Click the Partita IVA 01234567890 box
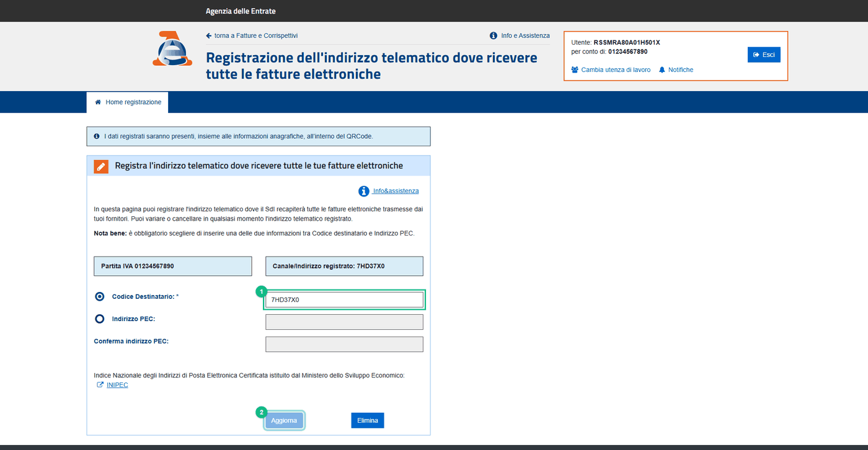The image size is (868, 450). pyautogui.click(x=172, y=266)
